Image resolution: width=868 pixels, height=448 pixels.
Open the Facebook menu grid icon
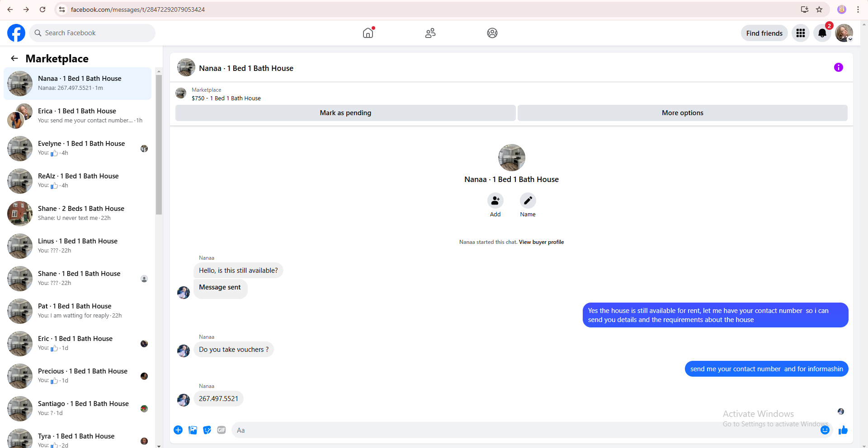coord(801,33)
